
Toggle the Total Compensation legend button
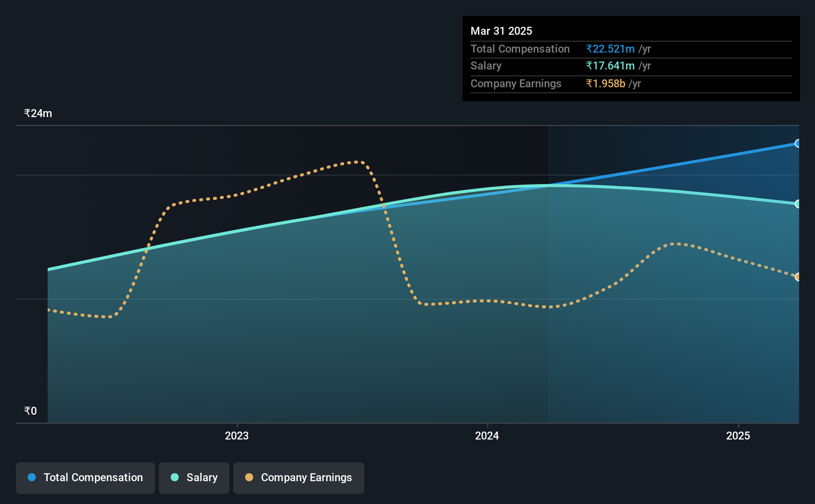click(85, 478)
